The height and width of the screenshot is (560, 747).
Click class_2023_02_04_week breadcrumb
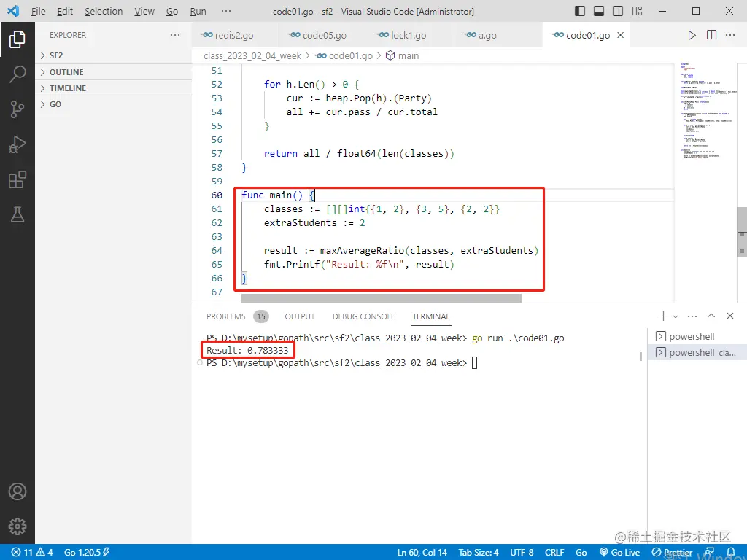point(252,55)
